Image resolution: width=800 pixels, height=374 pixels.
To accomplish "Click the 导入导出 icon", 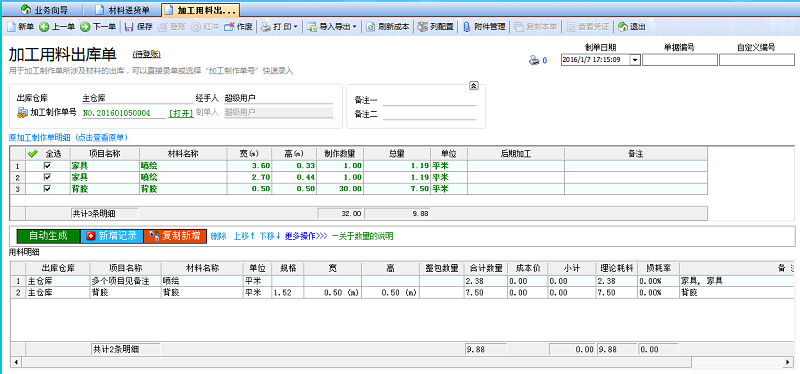I will point(312,27).
